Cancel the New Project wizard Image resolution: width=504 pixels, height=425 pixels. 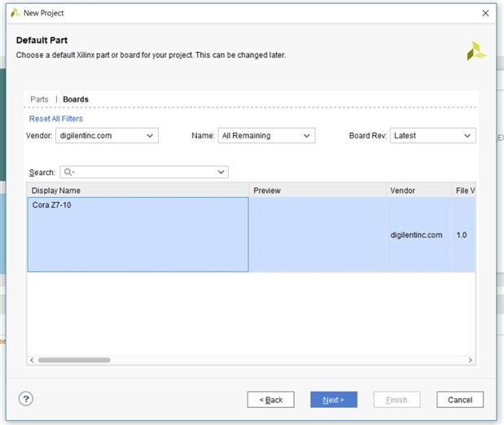pyautogui.click(x=459, y=400)
